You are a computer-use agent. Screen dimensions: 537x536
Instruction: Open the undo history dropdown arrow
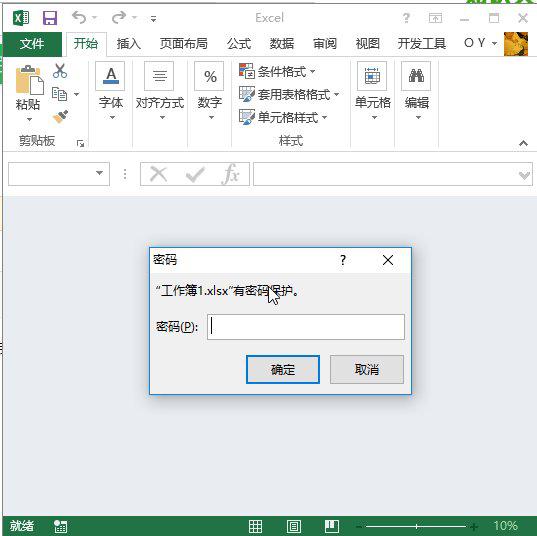pos(95,17)
